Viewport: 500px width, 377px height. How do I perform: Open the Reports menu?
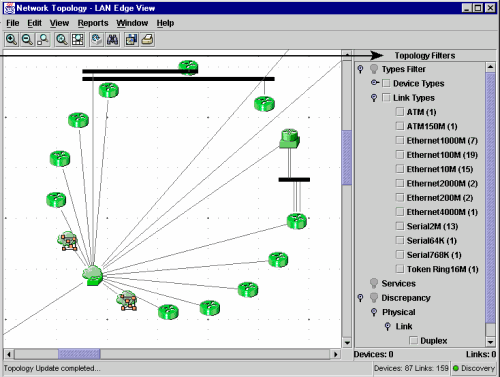pyautogui.click(x=93, y=23)
